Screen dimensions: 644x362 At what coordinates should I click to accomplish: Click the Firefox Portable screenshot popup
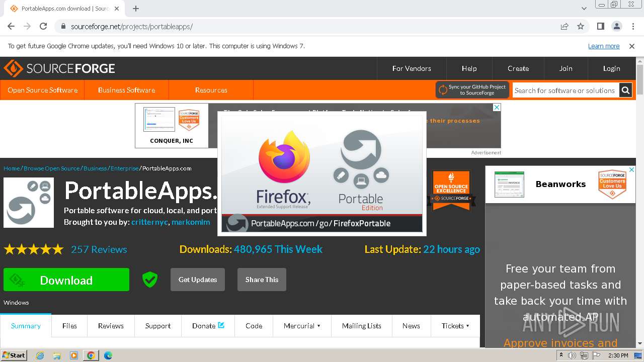(x=322, y=173)
